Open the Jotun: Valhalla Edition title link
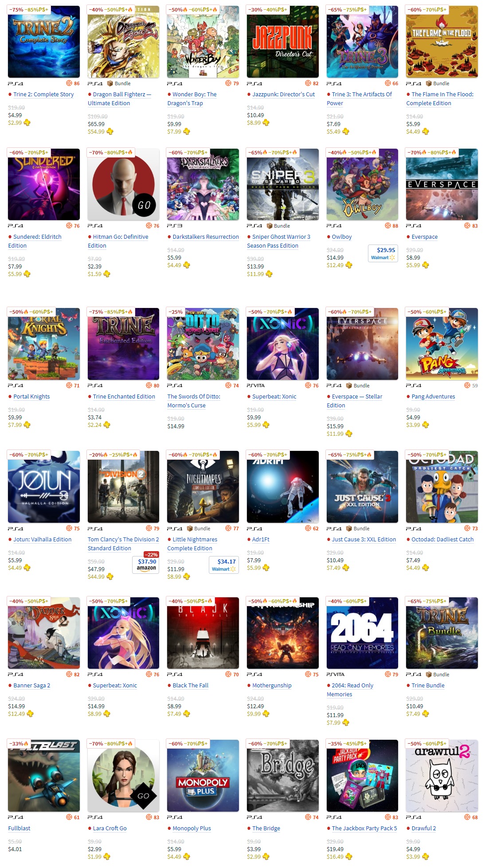The height and width of the screenshot is (868, 485). pyautogui.click(x=42, y=540)
